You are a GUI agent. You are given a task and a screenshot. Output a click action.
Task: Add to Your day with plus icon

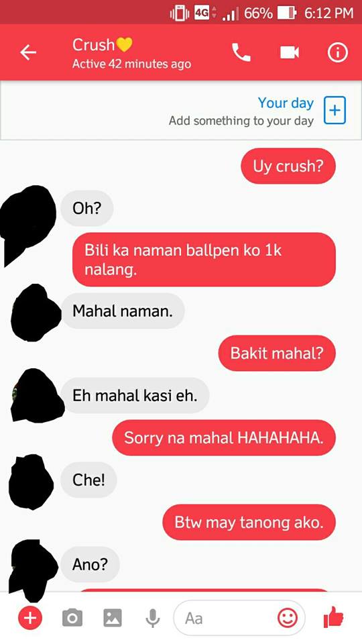pos(335,111)
